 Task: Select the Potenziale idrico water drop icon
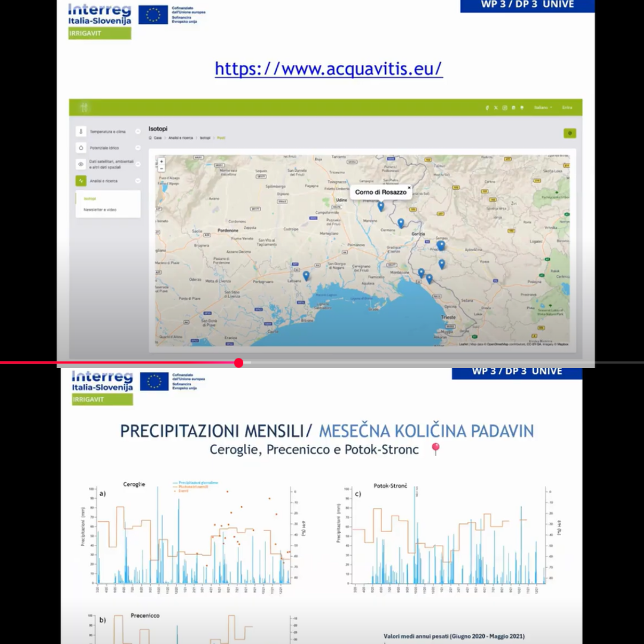pos(81,147)
